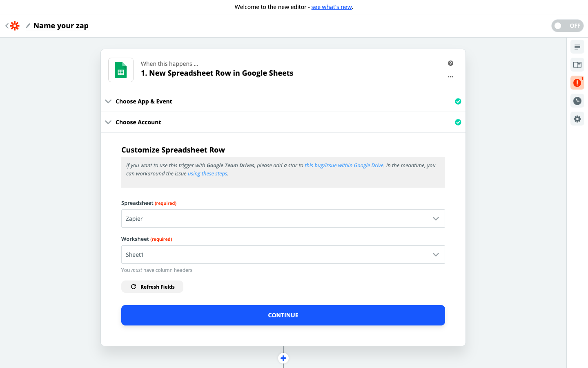Click the Zapier logo icon
The height and width of the screenshot is (368, 588).
(15, 26)
